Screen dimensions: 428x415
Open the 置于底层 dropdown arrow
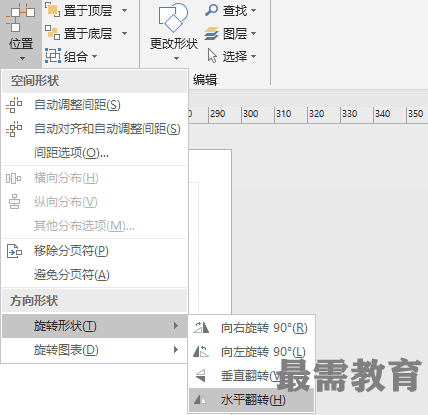click(x=124, y=33)
